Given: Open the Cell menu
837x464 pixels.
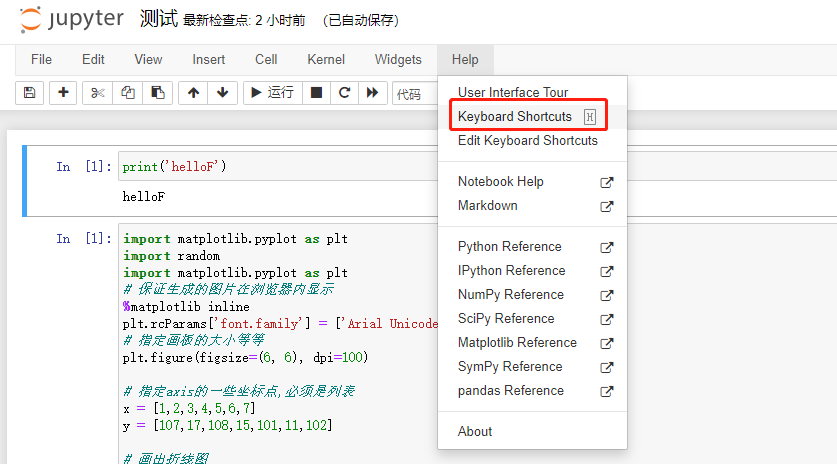Looking at the screenshot, I should [x=266, y=59].
